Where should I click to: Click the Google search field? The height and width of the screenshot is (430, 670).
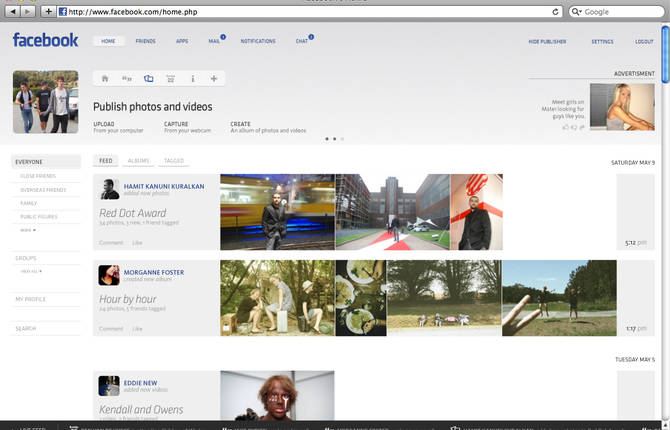coord(617,12)
